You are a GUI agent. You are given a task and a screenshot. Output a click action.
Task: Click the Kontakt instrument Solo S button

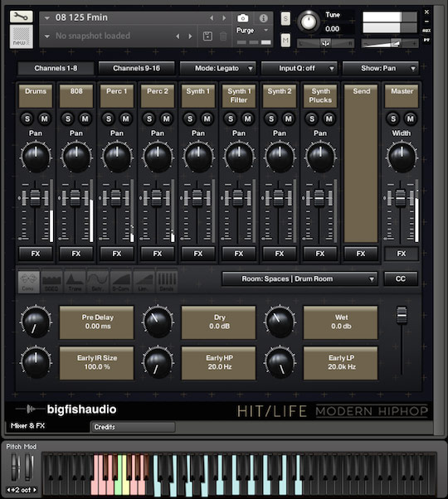(285, 19)
